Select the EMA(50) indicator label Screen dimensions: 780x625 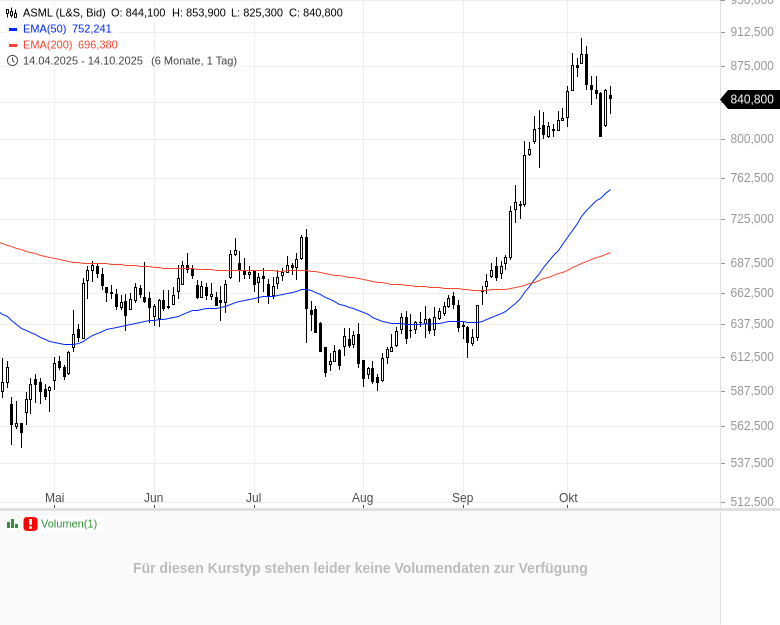pos(44,29)
